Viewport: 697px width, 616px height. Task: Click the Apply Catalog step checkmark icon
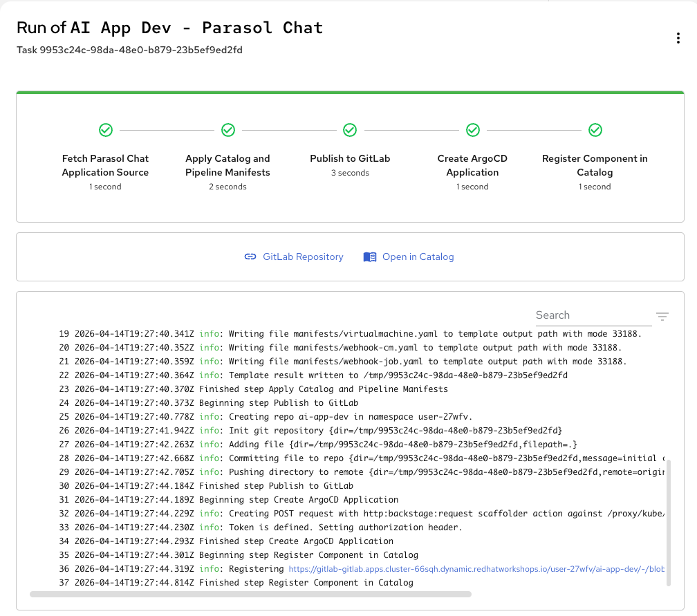click(x=228, y=130)
